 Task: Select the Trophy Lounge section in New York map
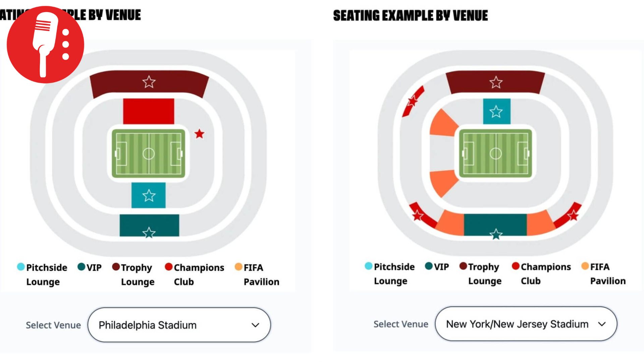coord(495,82)
